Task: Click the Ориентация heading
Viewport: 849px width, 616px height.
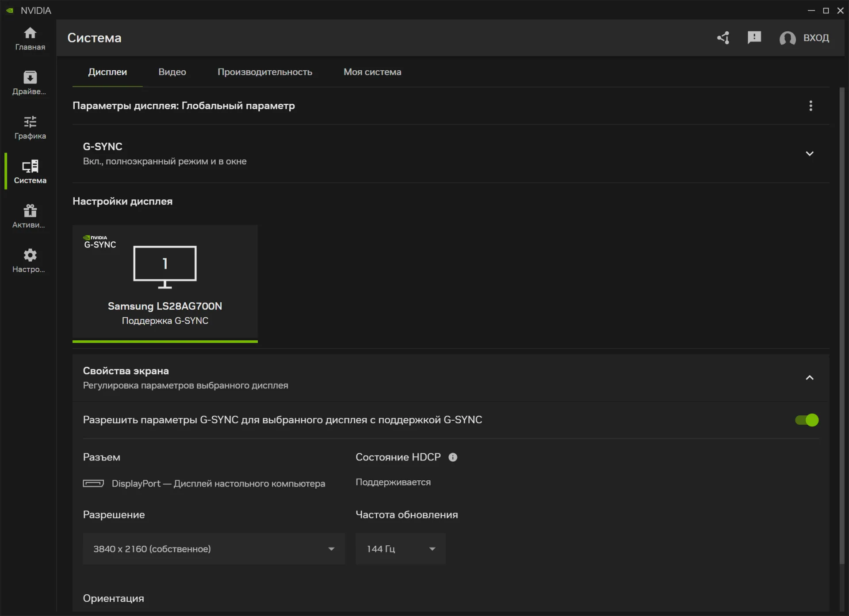Action: click(114, 598)
